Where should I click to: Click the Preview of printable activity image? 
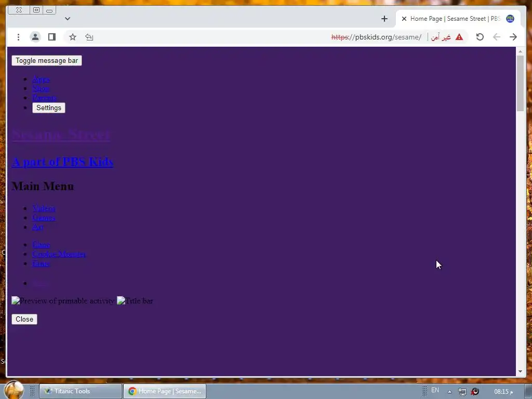(x=63, y=301)
